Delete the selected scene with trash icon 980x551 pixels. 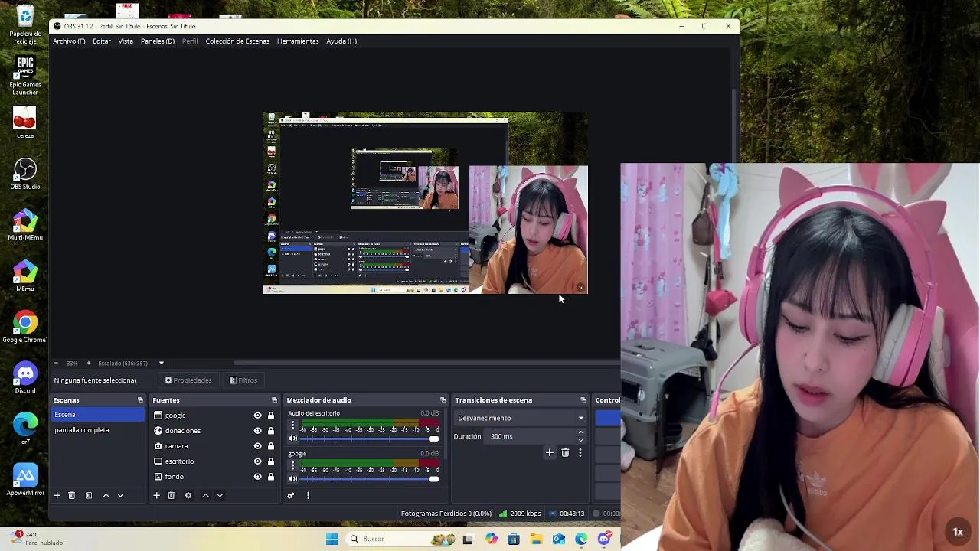point(72,495)
